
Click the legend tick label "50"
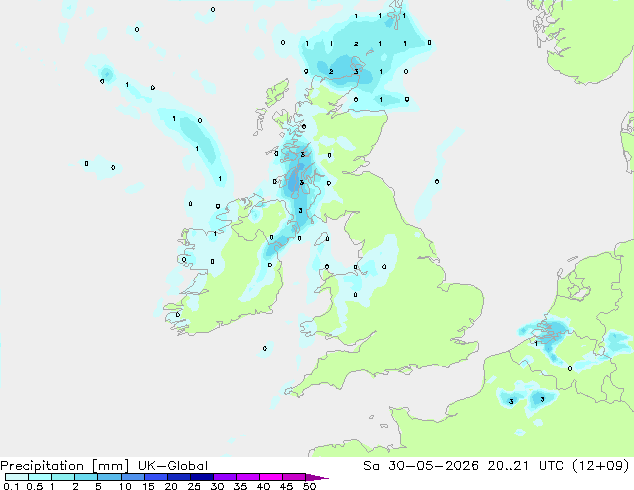[309, 486]
